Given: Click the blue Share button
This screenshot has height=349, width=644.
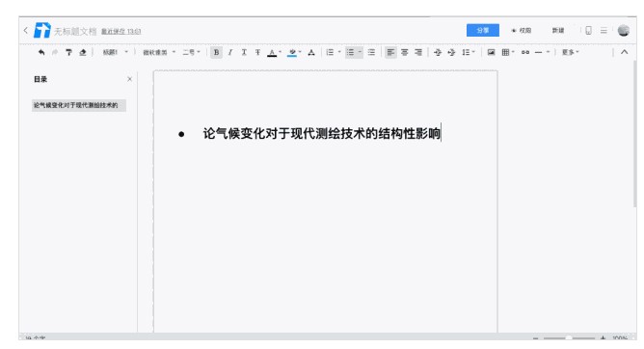Looking at the screenshot, I should point(483,31).
